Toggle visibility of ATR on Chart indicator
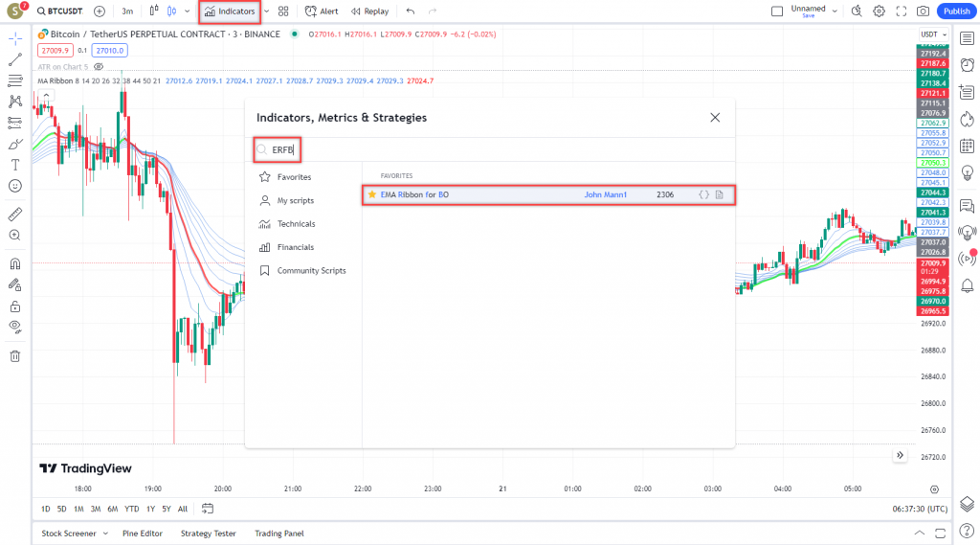 click(99, 66)
